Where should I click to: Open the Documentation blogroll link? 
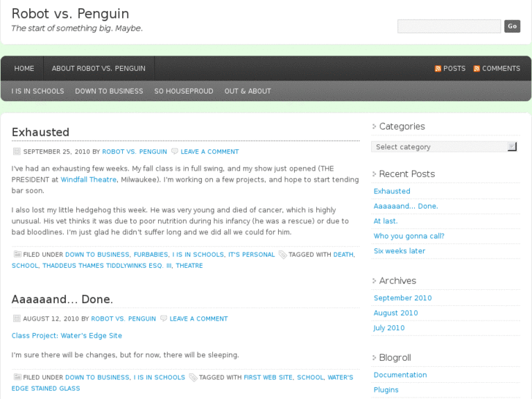point(400,375)
